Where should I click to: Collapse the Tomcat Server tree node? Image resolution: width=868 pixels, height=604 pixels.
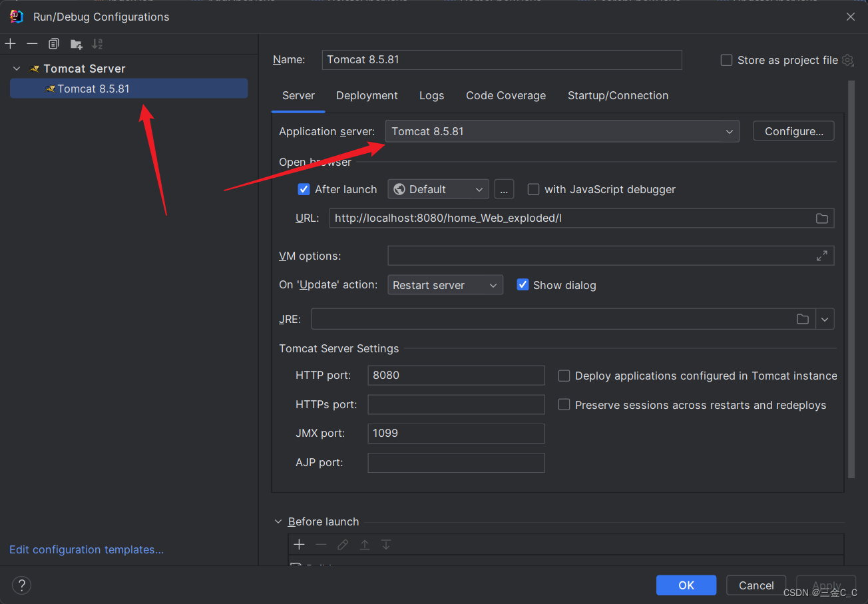(17, 69)
